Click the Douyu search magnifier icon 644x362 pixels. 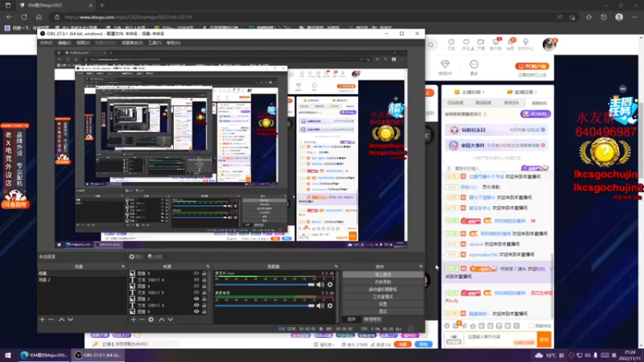point(431,45)
